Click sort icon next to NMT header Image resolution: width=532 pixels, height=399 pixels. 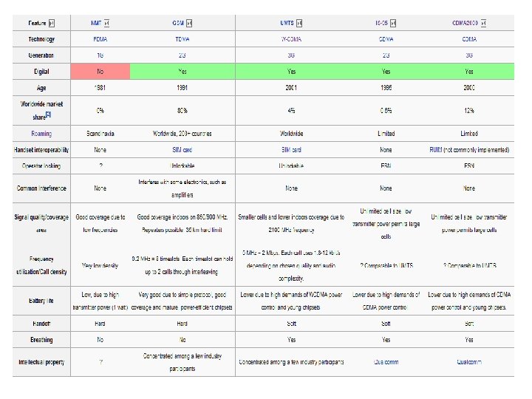[106, 23]
